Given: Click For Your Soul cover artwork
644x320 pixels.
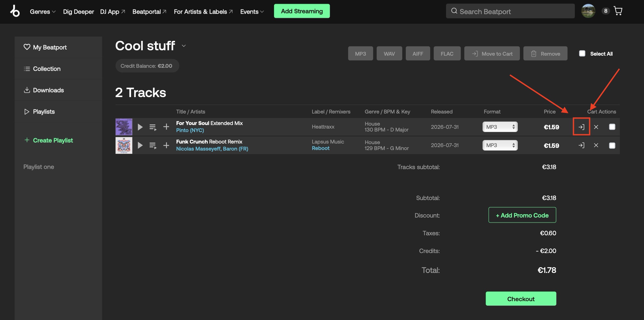Looking at the screenshot, I should pos(124,127).
